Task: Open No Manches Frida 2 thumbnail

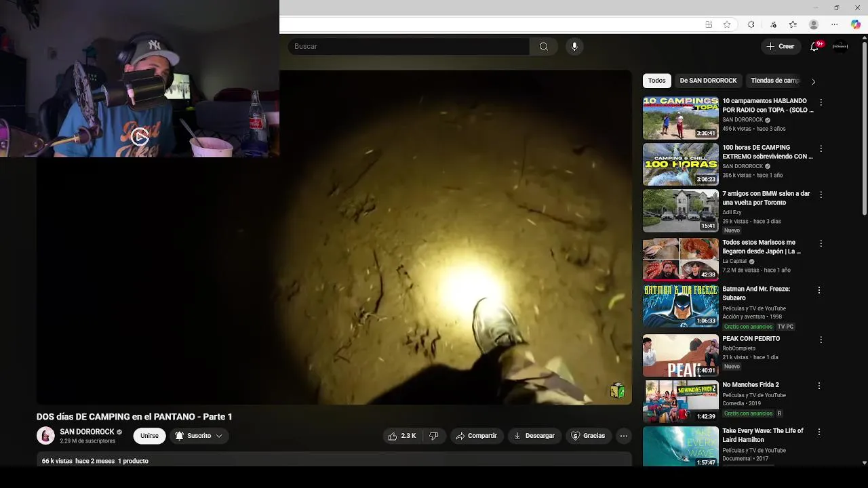Action: tap(681, 401)
